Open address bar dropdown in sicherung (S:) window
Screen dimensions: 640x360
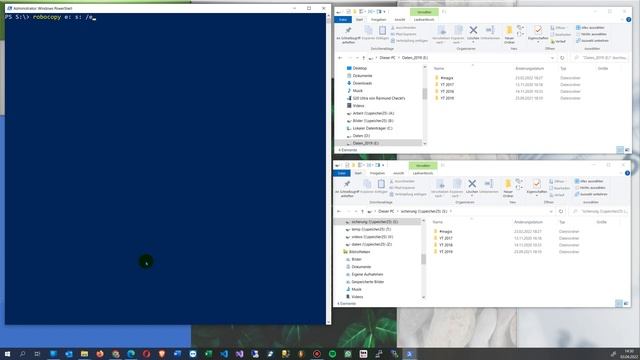[551, 211]
